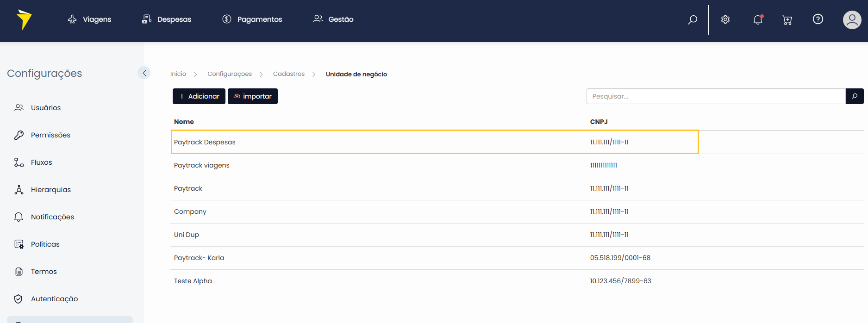Image resolution: width=868 pixels, height=323 pixels.
Task: Go to Políticas in the sidebar
Action: pos(37,244)
